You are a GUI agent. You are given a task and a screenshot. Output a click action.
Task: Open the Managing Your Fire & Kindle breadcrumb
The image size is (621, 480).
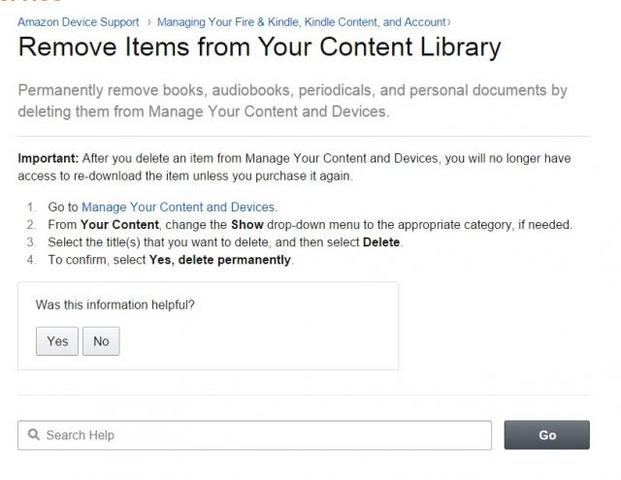pos(301,22)
